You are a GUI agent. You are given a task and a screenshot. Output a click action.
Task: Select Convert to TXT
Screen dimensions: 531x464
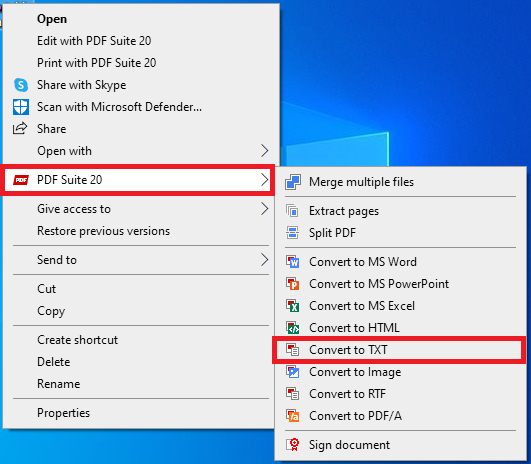(x=399, y=350)
